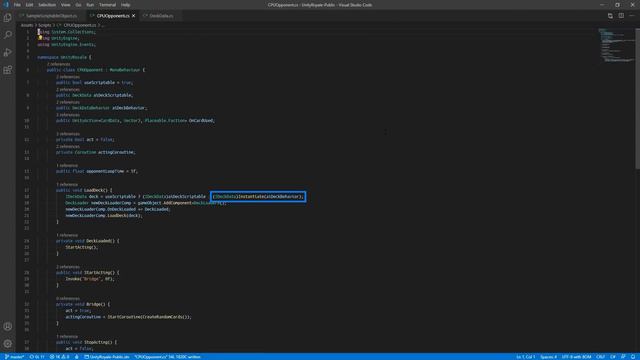Switch to the CPUOpponent.cs tab

[113, 16]
